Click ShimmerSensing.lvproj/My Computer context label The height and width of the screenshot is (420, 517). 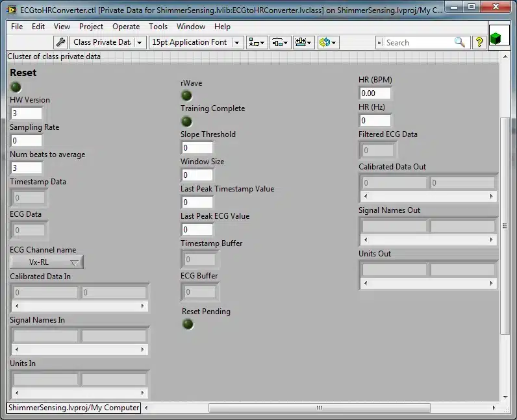click(73, 408)
